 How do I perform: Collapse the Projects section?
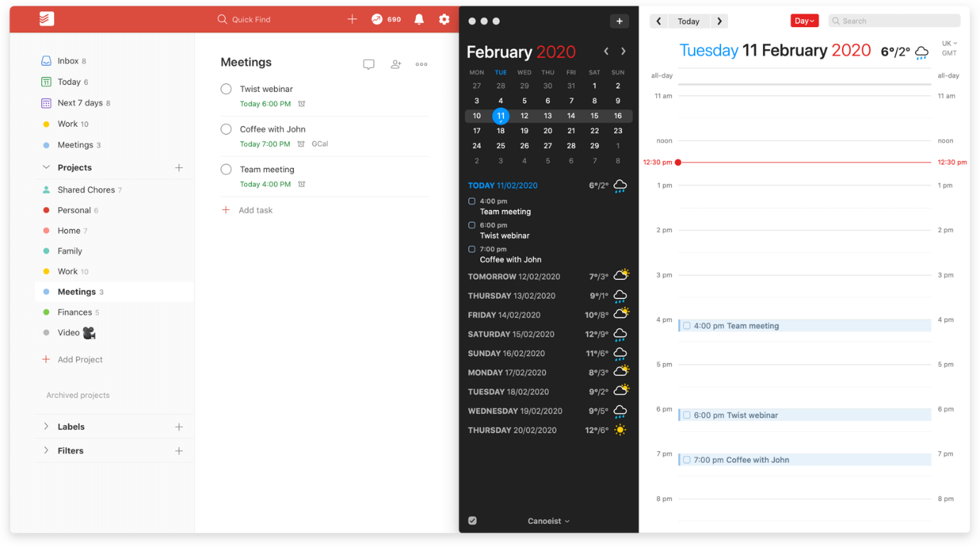pos(46,167)
